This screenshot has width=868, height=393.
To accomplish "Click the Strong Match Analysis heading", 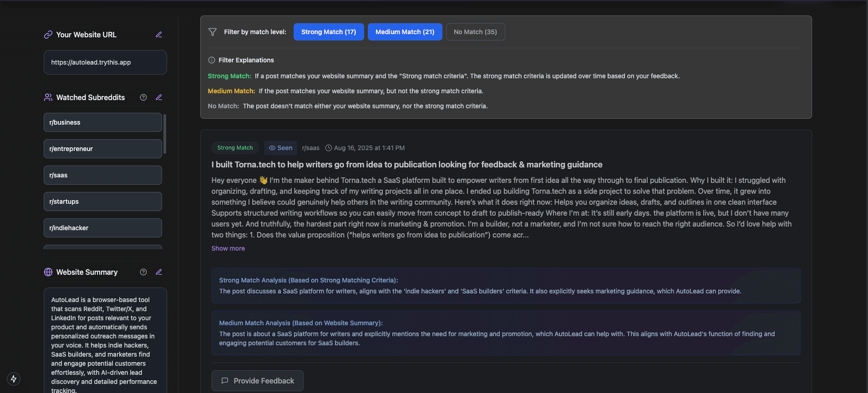I will click(x=309, y=280).
